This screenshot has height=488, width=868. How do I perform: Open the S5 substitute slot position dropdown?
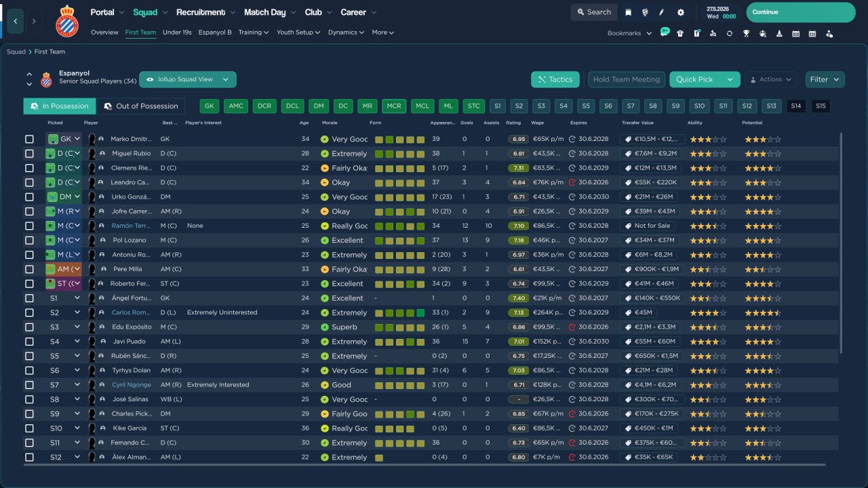click(77, 356)
